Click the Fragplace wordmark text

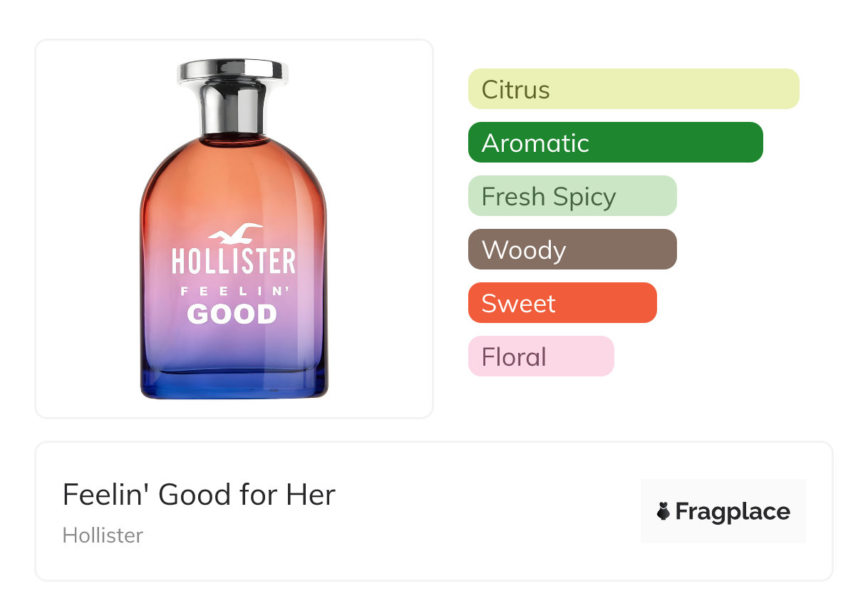coord(733,511)
